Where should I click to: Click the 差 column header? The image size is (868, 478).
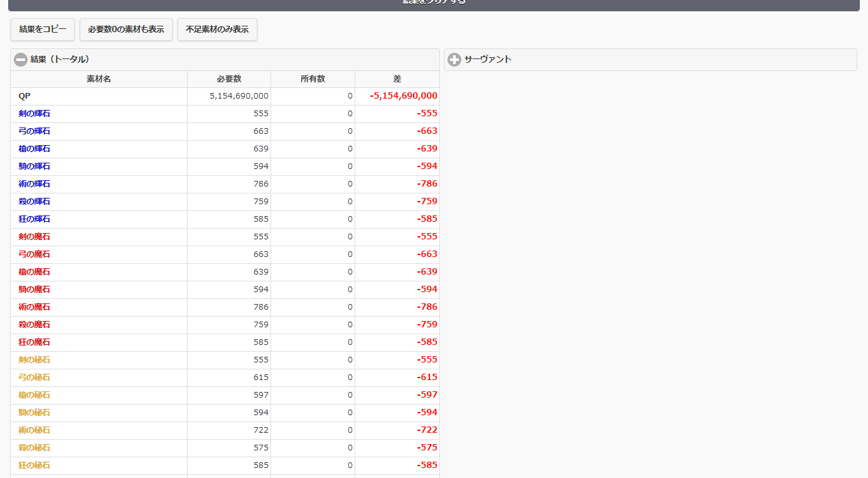click(x=397, y=79)
